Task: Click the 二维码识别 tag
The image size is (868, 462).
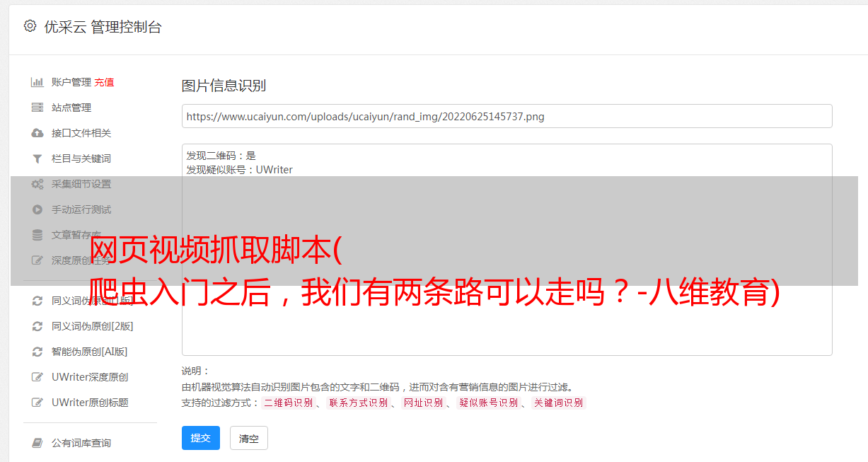Action: 288,403
